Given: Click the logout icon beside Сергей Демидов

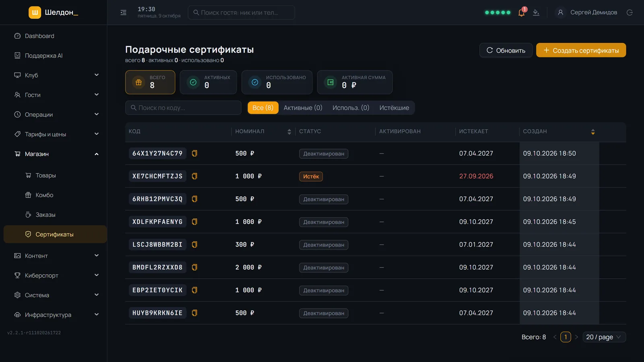Looking at the screenshot, I should point(630,12).
